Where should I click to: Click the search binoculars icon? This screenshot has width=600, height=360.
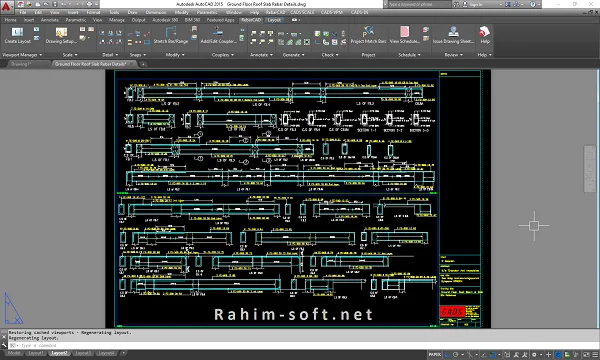[x=456, y=4]
